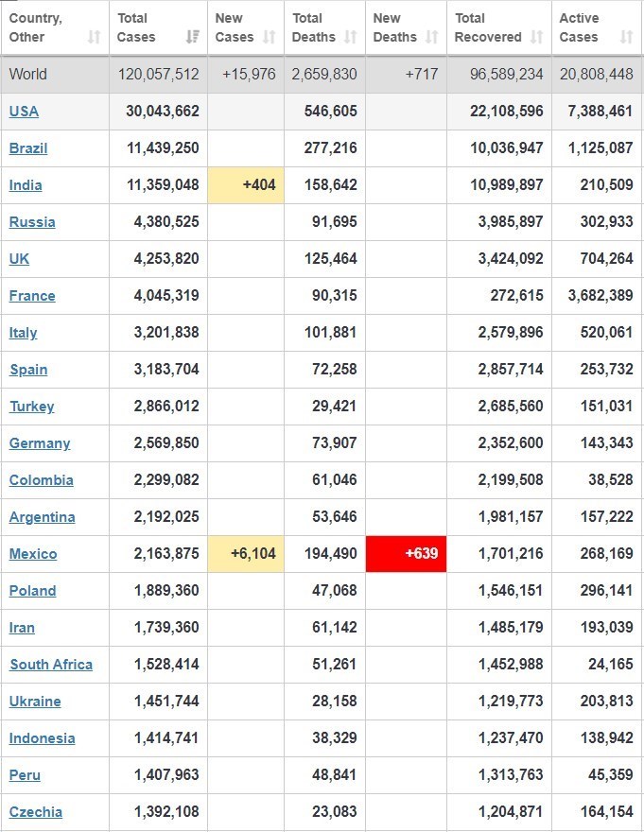Click the sort arrows beside Country, Other
Image resolution: width=644 pixels, height=832 pixels.
click(94, 37)
